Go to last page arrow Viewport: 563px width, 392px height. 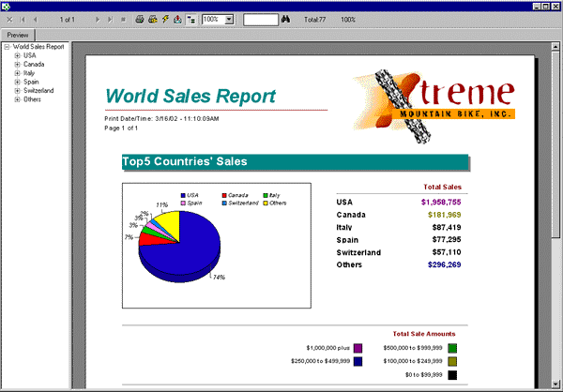[111, 19]
